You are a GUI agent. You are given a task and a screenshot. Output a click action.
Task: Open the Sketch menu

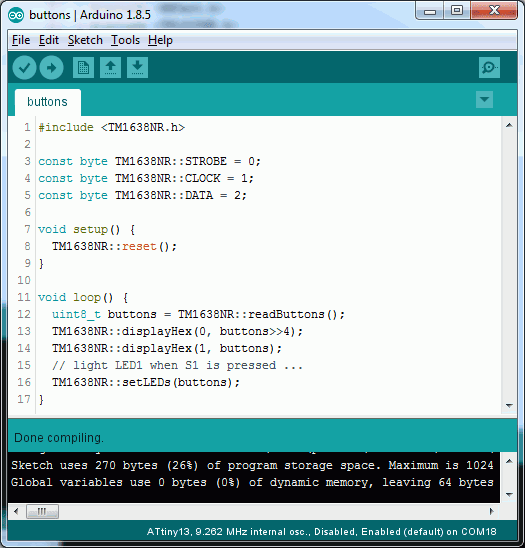(85, 40)
